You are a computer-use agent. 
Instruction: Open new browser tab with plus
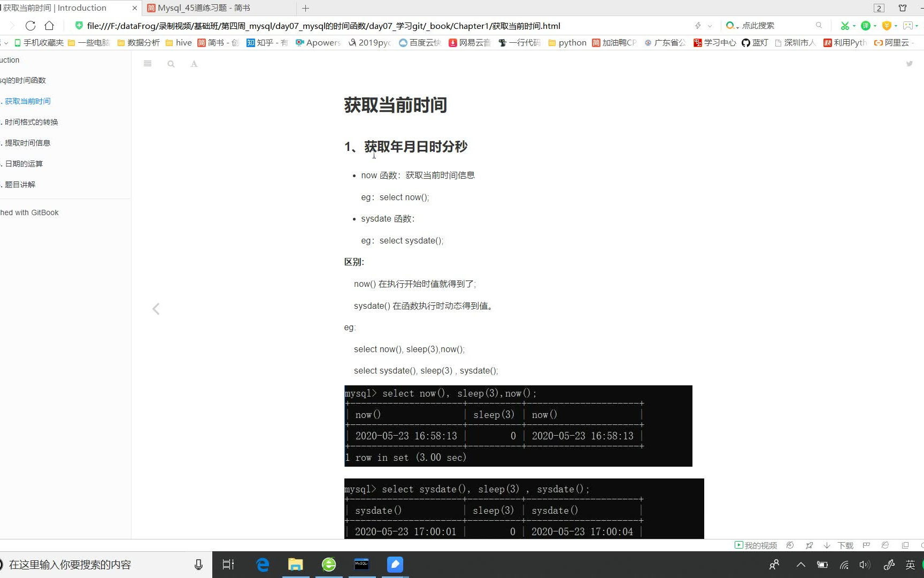click(305, 8)
